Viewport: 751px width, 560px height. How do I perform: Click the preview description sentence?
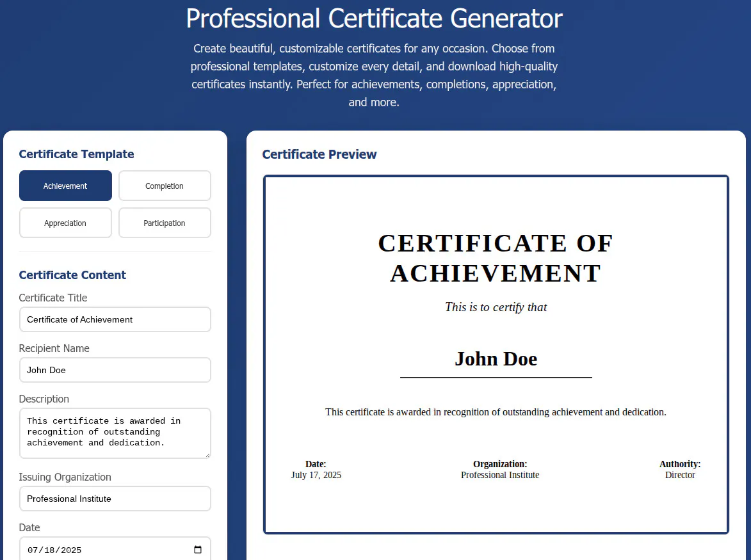(x=496, y=412)
